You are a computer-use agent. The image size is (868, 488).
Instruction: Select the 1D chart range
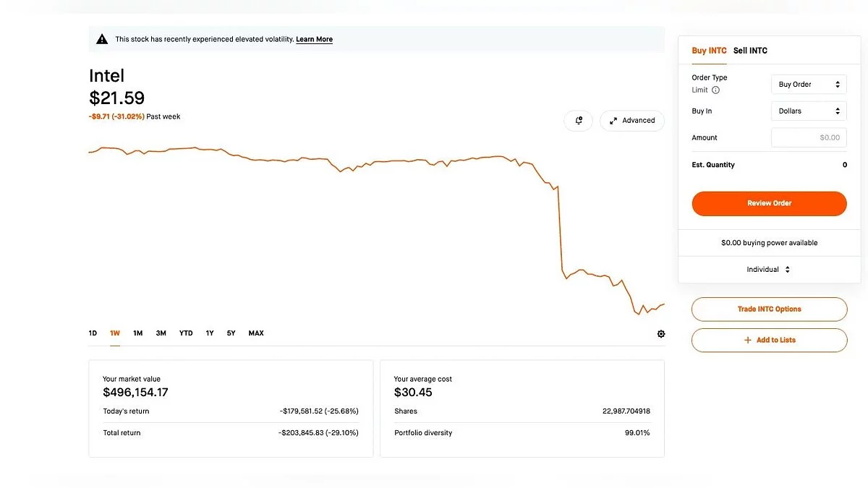click(x=93, y=333)
